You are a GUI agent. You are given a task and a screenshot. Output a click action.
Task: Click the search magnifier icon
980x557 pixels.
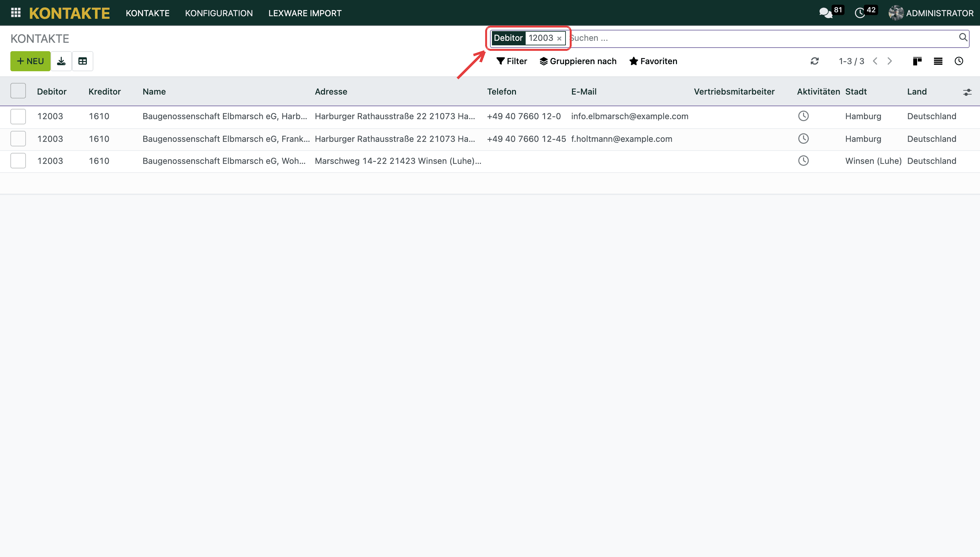(x=963, y=38)
